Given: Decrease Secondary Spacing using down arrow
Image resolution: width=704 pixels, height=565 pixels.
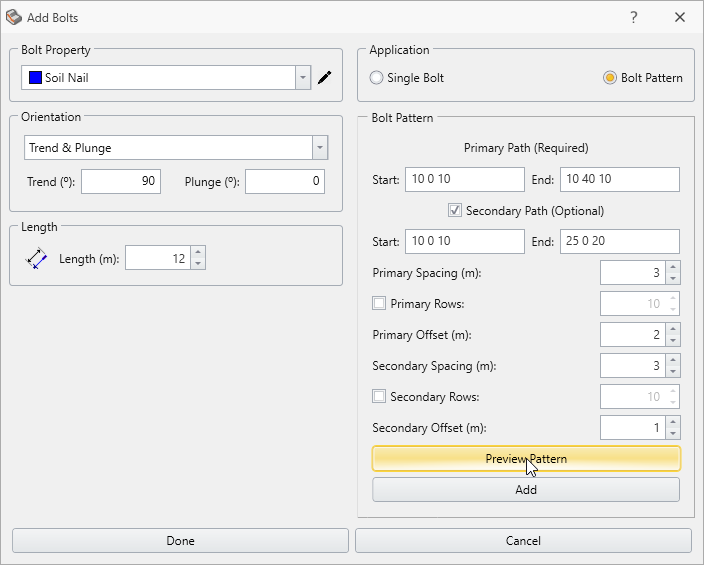Looking at the screenshot, I should (x=673, y=371).
